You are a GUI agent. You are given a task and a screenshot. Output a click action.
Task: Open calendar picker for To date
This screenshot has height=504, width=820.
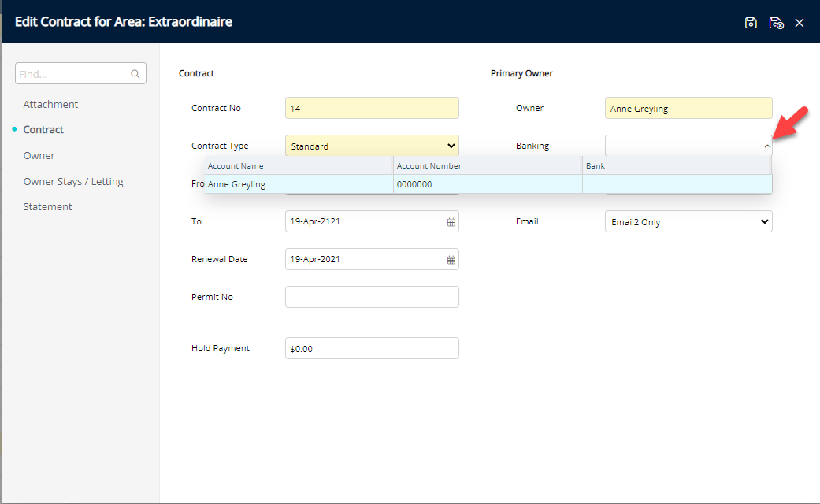click(x=451, y=222)
